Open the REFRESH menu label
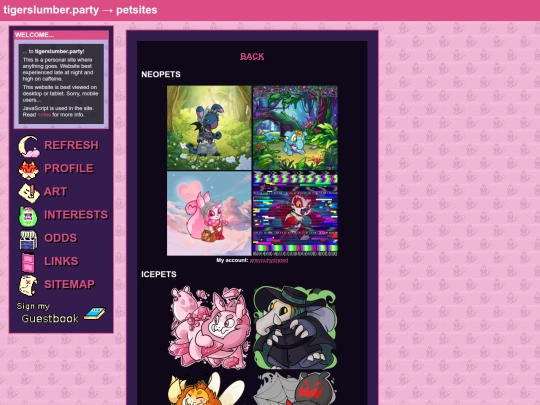 click(x=71, y=145)
